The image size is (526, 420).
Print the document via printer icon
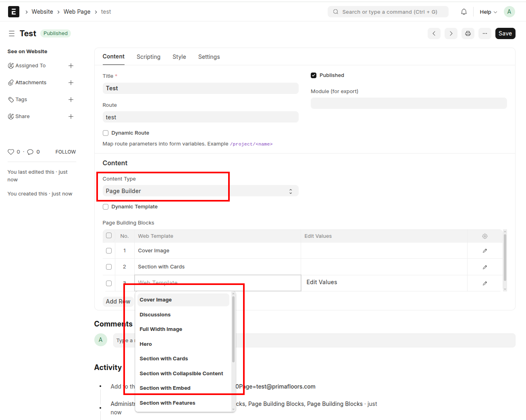tap(468, 33)
